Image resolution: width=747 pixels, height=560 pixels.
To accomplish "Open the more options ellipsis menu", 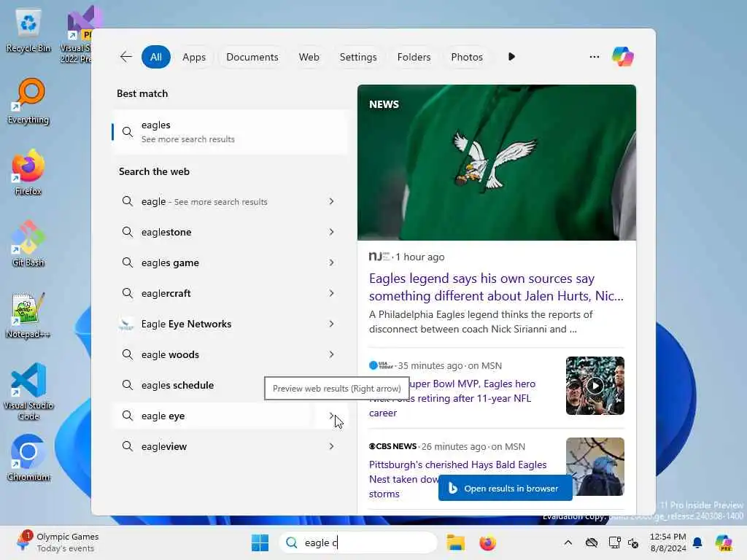I will [x=594, y=57].
